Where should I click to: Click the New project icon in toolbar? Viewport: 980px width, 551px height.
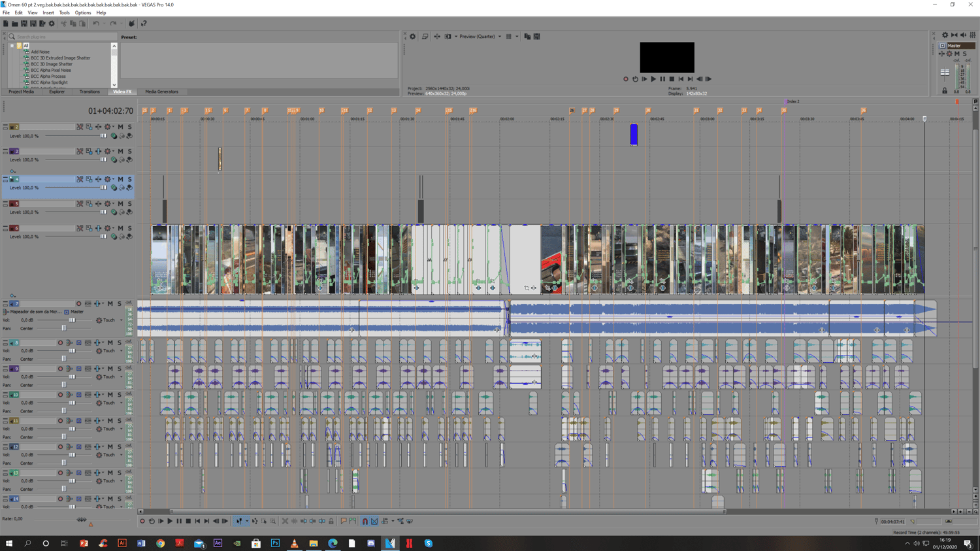6,24
